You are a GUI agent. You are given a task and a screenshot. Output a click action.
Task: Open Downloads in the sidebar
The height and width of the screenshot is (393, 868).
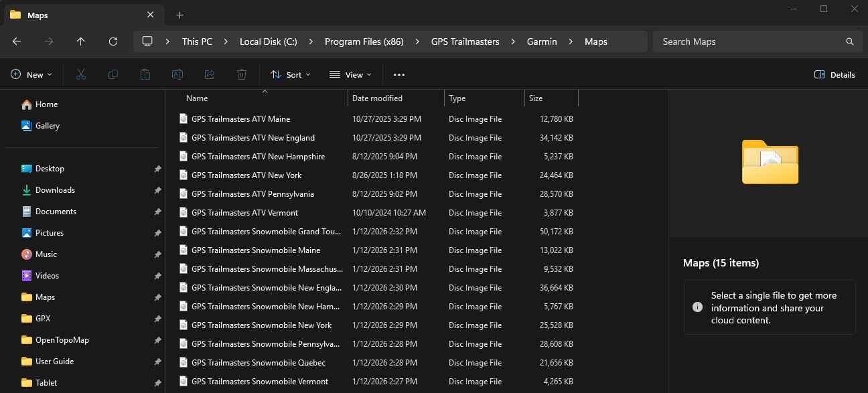point(55,190)
